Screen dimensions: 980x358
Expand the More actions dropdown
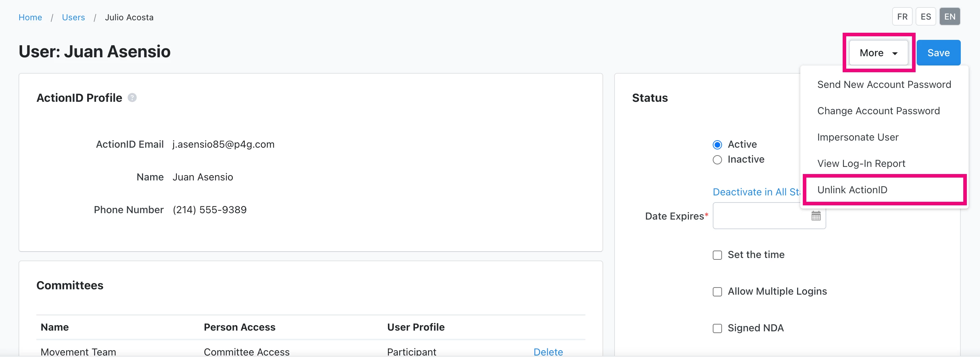pyautogui.click(x=878, y=53)
